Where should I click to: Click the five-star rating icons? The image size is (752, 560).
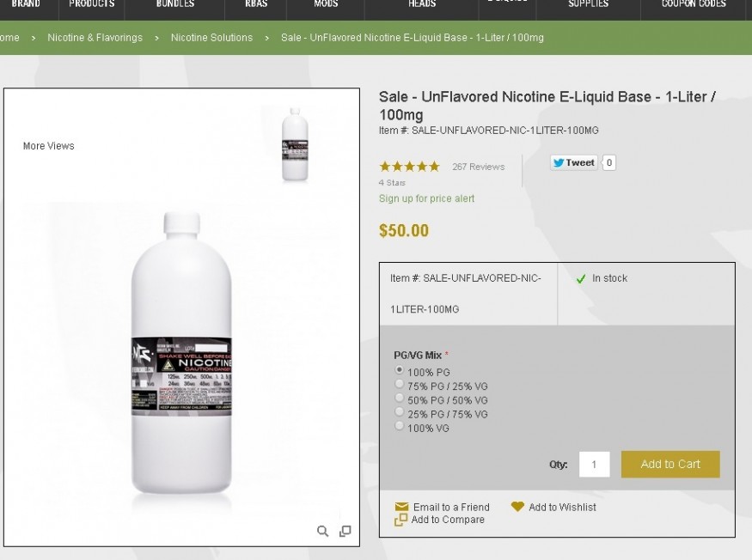pos(409,167)
